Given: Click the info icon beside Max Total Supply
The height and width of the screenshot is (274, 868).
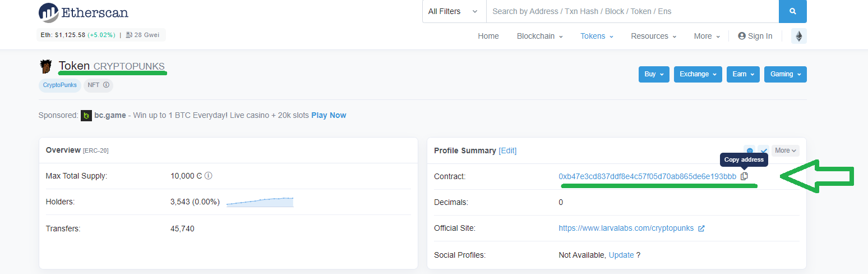Looking at the screenshot, I should pos(209,176).
